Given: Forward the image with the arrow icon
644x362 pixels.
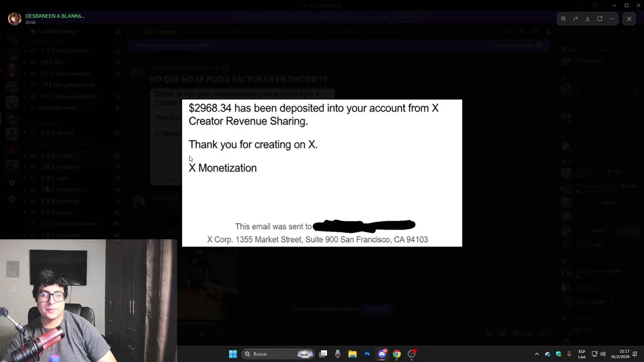Looking at the screenshot, I should 576,19.
